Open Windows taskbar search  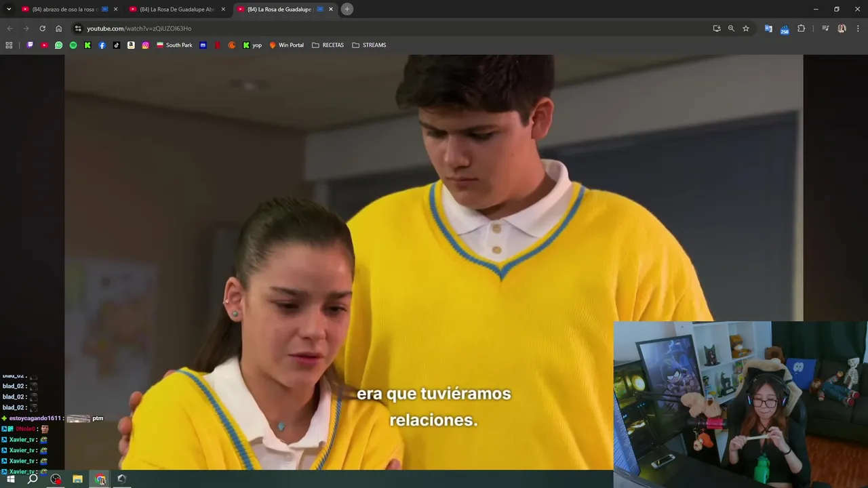click(33, 479)
